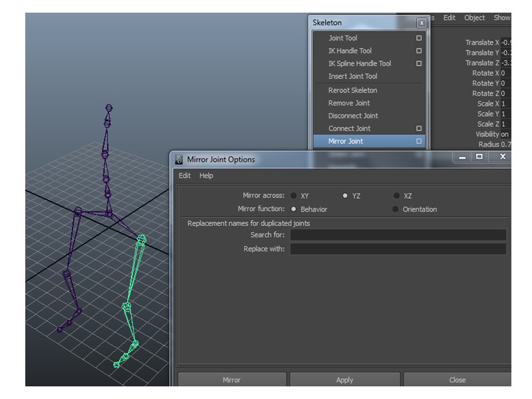The image size is (532, 399).
Task: Open Joint Tool option box
Action: pyautogui.click(x=419, y=38)
